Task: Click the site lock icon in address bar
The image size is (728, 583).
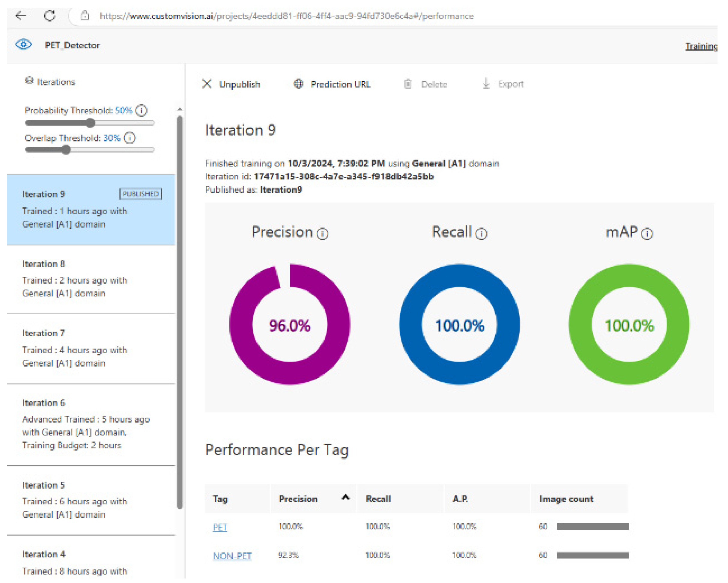Action: (85, 16)
